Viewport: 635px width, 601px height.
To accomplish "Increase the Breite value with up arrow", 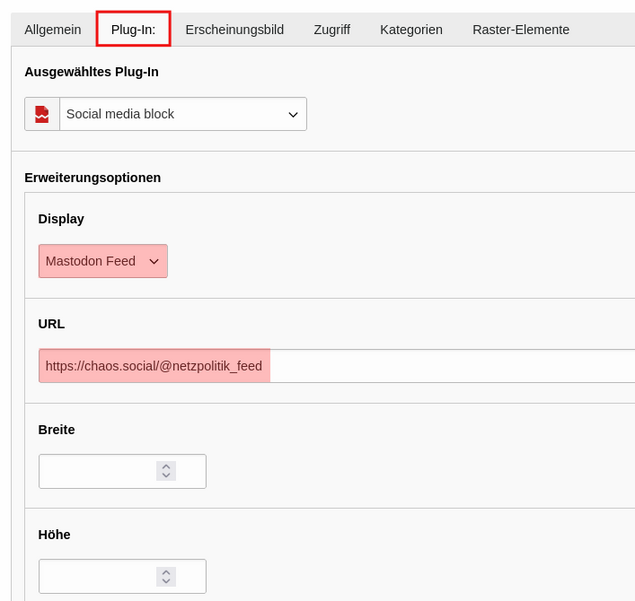I will click(166, 466).
